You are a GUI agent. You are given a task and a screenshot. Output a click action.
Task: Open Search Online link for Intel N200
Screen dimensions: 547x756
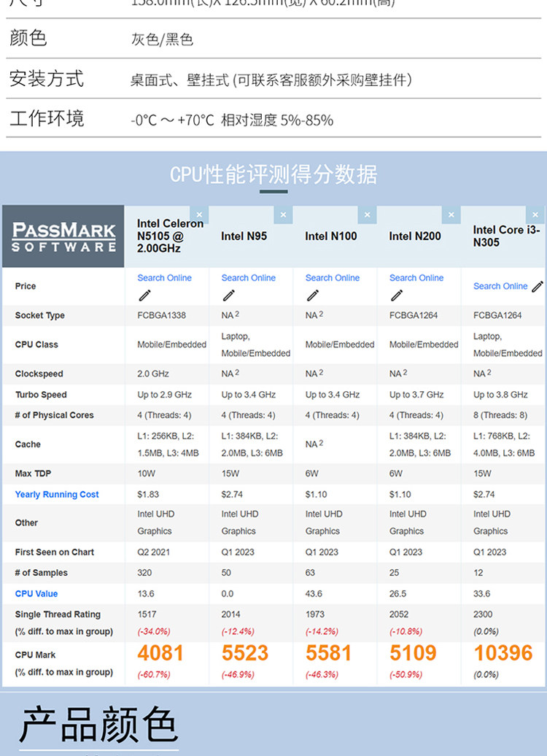coord(416,278)
